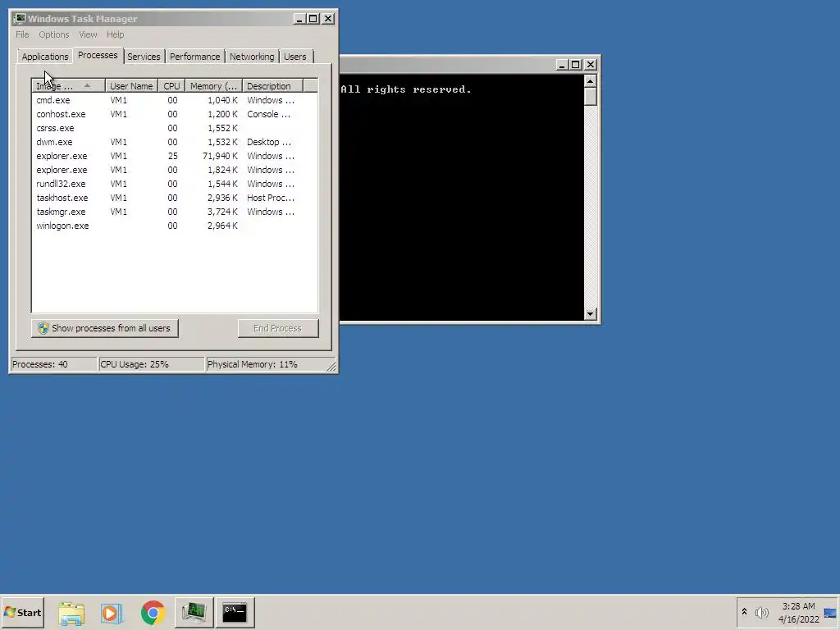Select the csrss.exe process row
This screenshot has width=840, height=630.
(x=175, y=128)
